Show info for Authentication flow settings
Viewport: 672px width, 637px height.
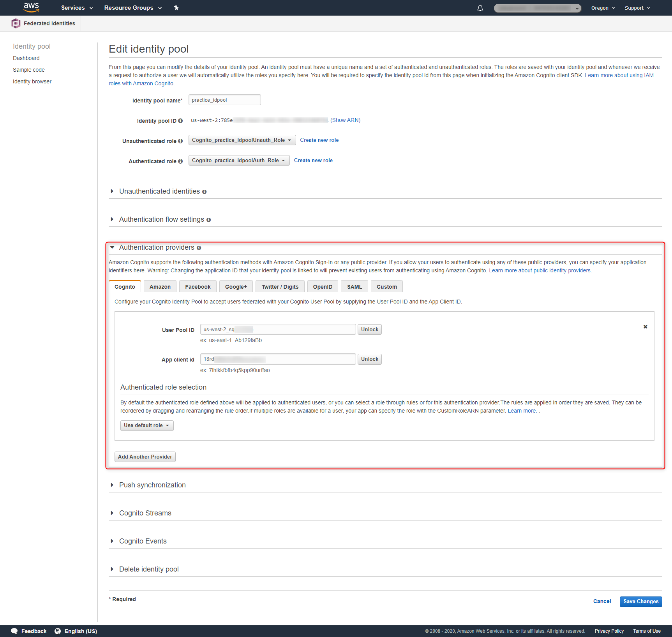(208, 220)
